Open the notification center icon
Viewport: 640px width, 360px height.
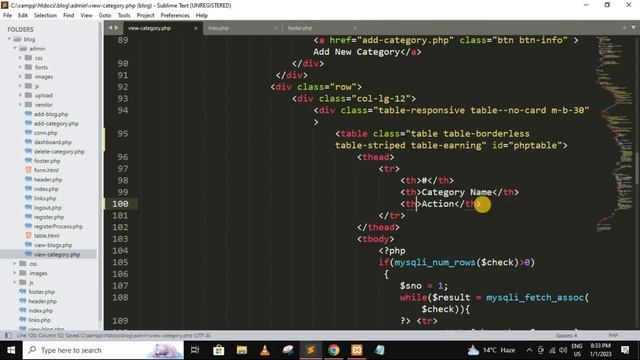tap(625, 350)
